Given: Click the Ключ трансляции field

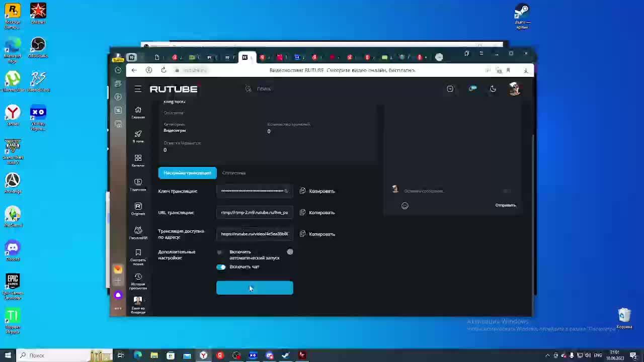Looking at the screenshot, I should pos(255,191).
